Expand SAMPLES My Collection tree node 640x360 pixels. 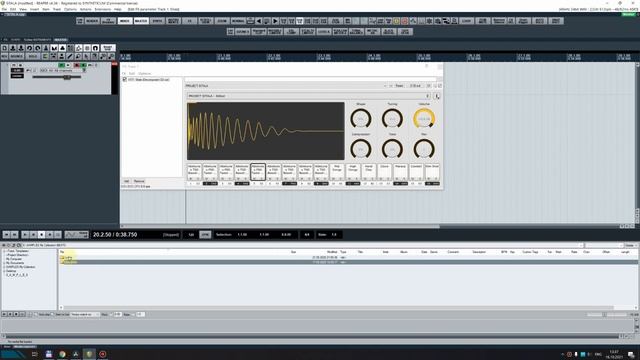tap(4, 267)
